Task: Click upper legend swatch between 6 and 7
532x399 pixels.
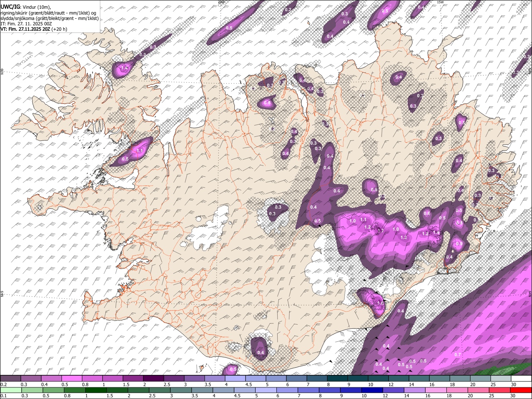Action: tap(296, 379)
